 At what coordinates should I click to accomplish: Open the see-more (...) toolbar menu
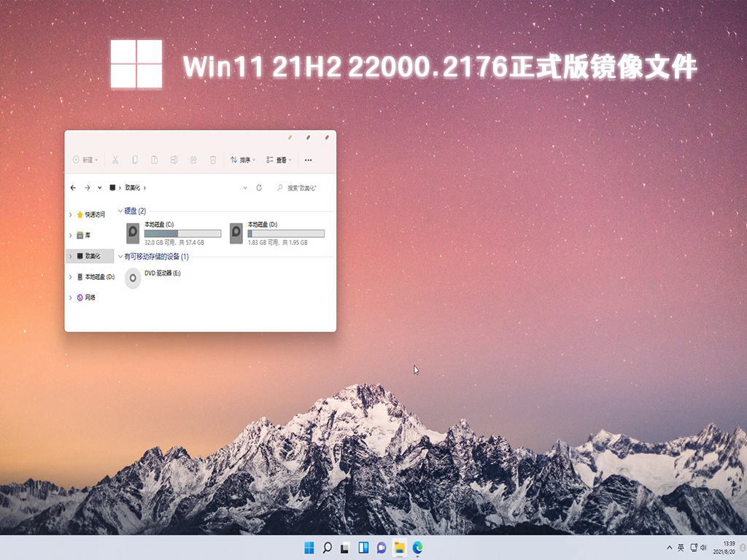pos(309,160)
